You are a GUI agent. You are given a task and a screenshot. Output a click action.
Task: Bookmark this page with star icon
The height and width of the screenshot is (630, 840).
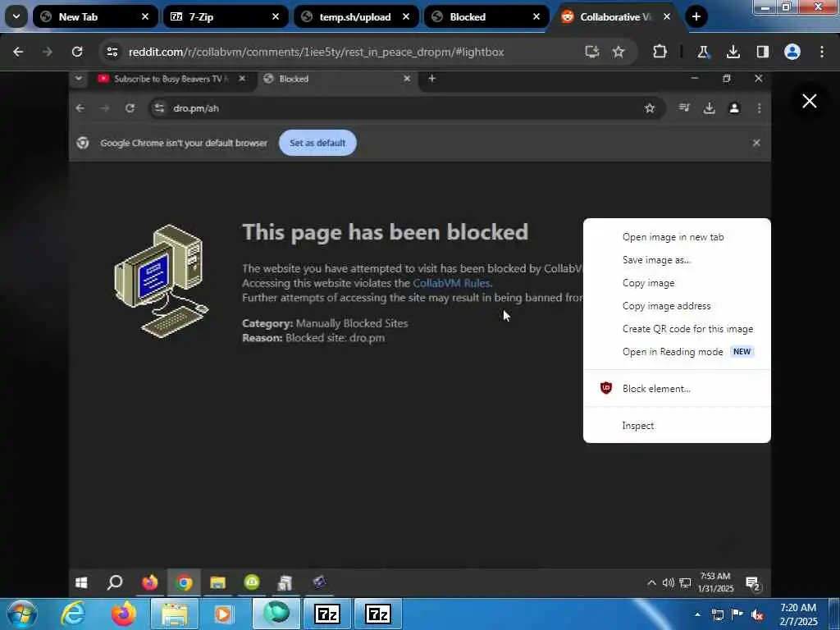[619, 52]
